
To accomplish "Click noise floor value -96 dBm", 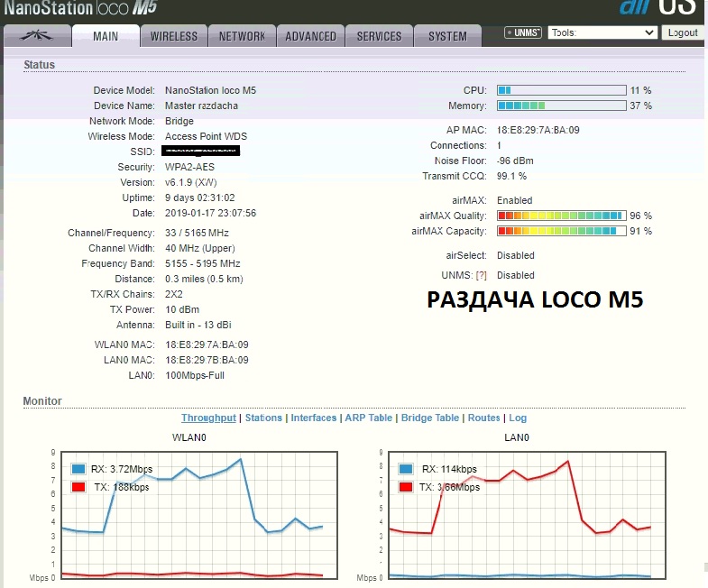I will coord(515,161).
